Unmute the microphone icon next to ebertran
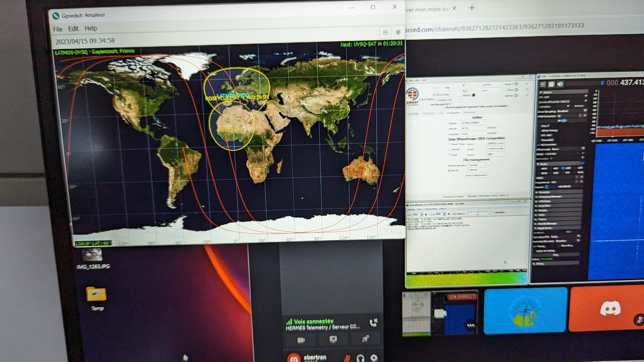The image size is (644, 362). click(x=347, y=358)
